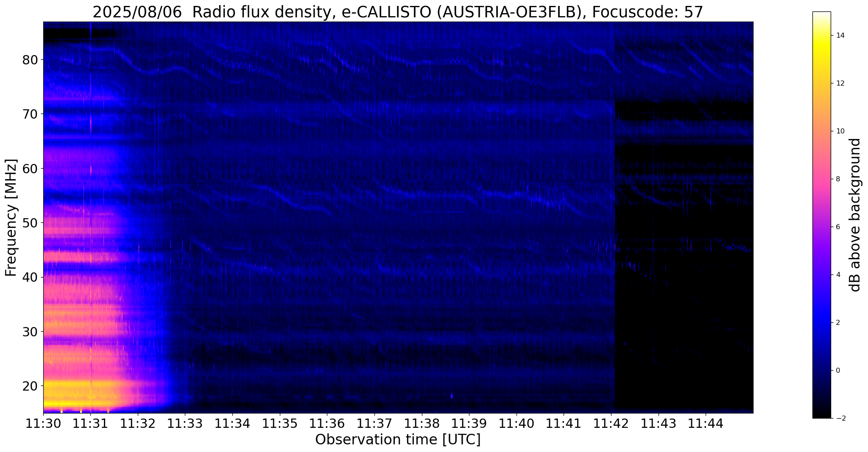Click the colorbar tick value 8
This screenshot has width=868, height=452.
coord(837,179)
